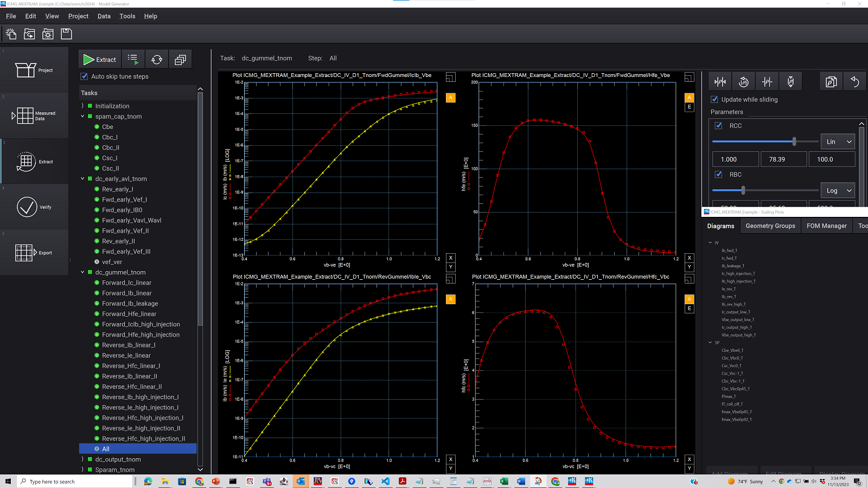Screen dimensions: 868x488
Task: Open the duplicate windows icon beside refresh
Action: [180, 59]
